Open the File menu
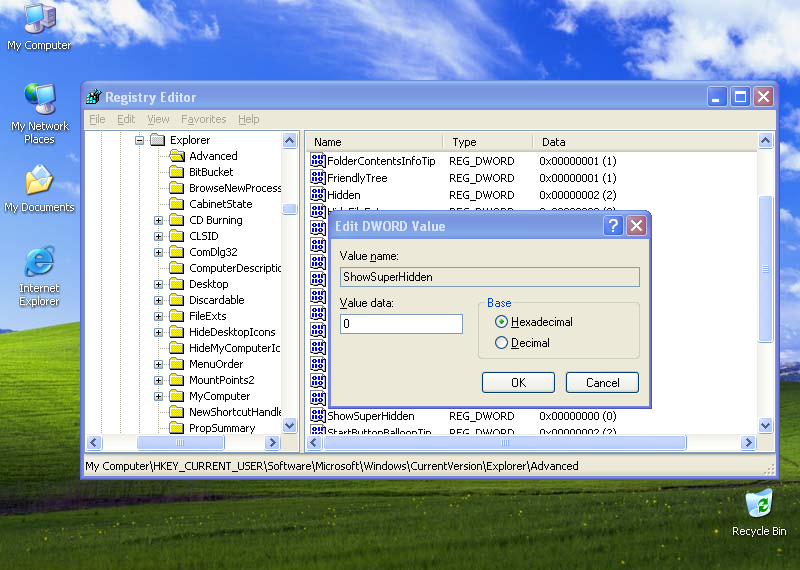Image resolution: width=800 pixels, height=570 pixels. (97, 119)
